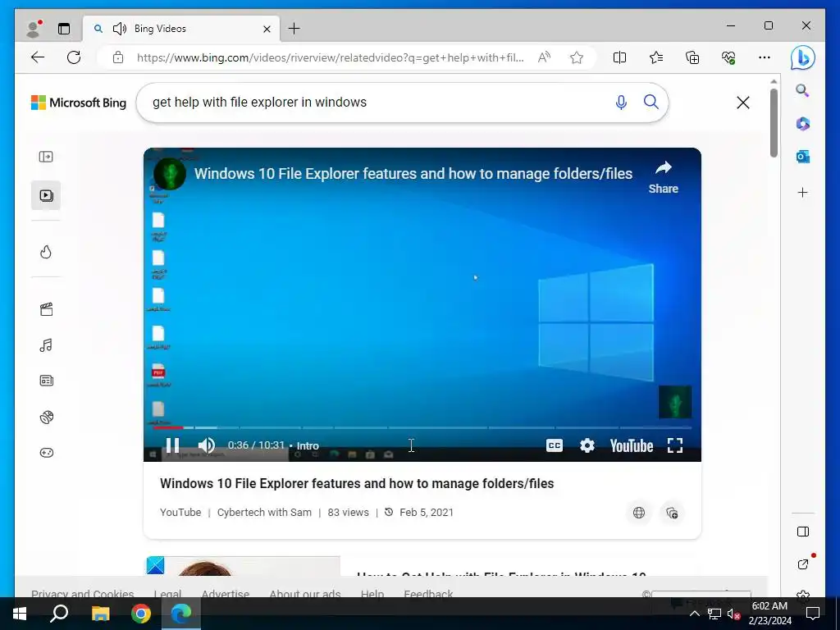Viewport: 840px width, 630px height.
Task: Refresh the current page
Action: (x=74, y=57)
